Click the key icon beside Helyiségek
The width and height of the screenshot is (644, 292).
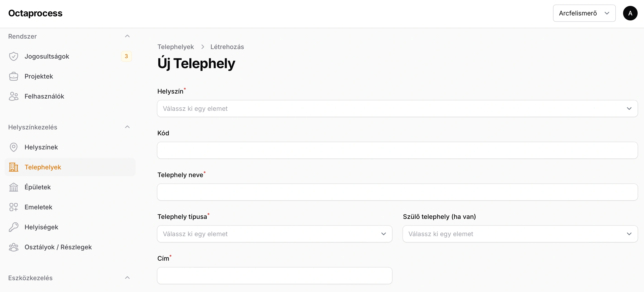coord(13,227)
